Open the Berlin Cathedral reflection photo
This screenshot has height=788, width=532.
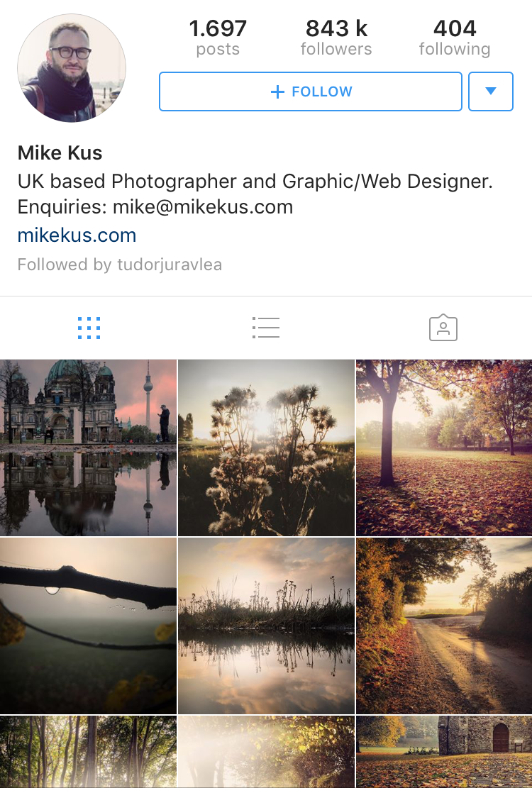[89, 448]
